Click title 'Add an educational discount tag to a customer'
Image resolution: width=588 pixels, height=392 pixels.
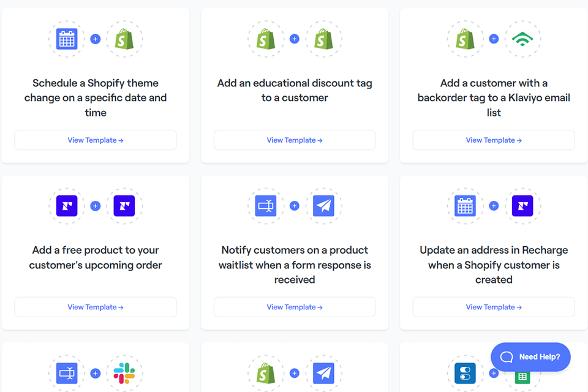point(295,90)
